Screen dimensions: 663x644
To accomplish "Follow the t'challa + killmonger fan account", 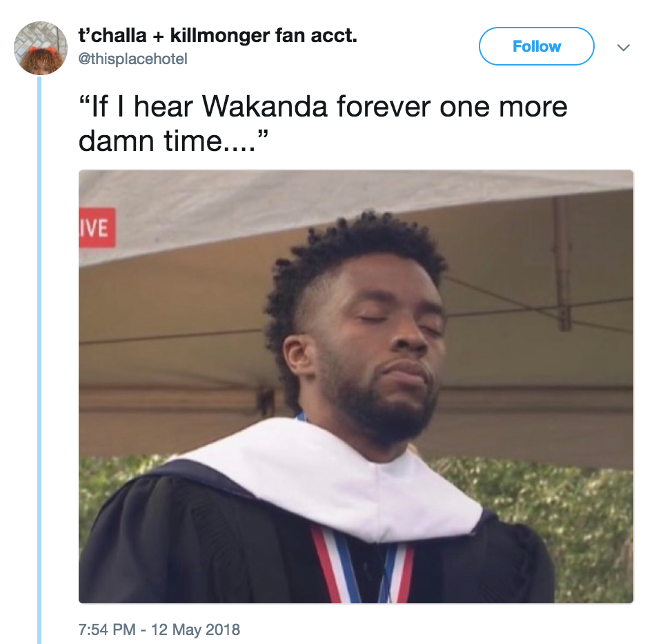I will (537, 46).
